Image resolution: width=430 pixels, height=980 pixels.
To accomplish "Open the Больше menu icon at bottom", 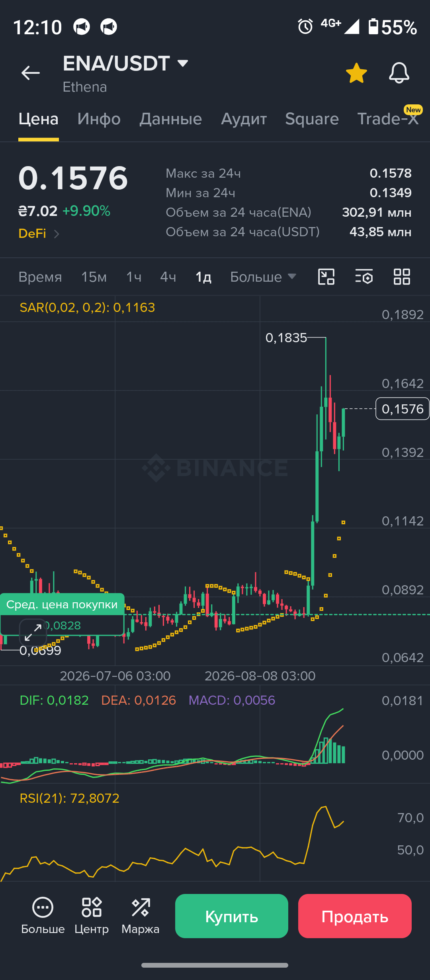I will pyautogui.click(x=43, y=916).
